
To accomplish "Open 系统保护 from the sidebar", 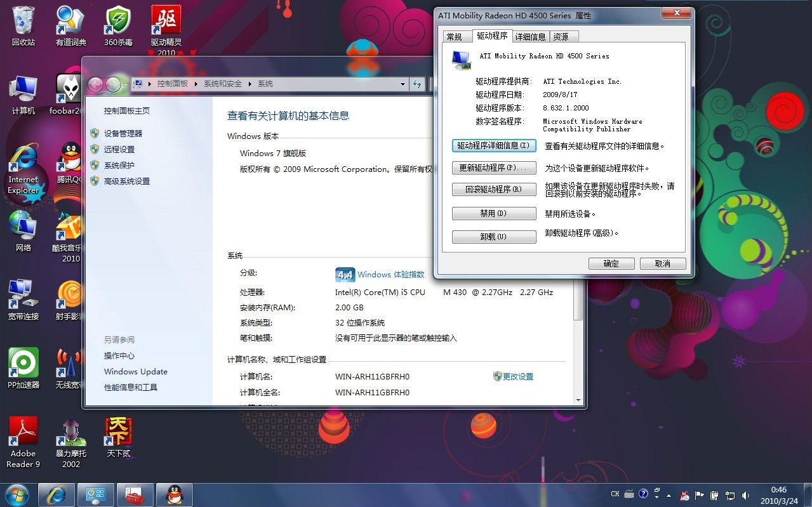I will click(119, 165).
